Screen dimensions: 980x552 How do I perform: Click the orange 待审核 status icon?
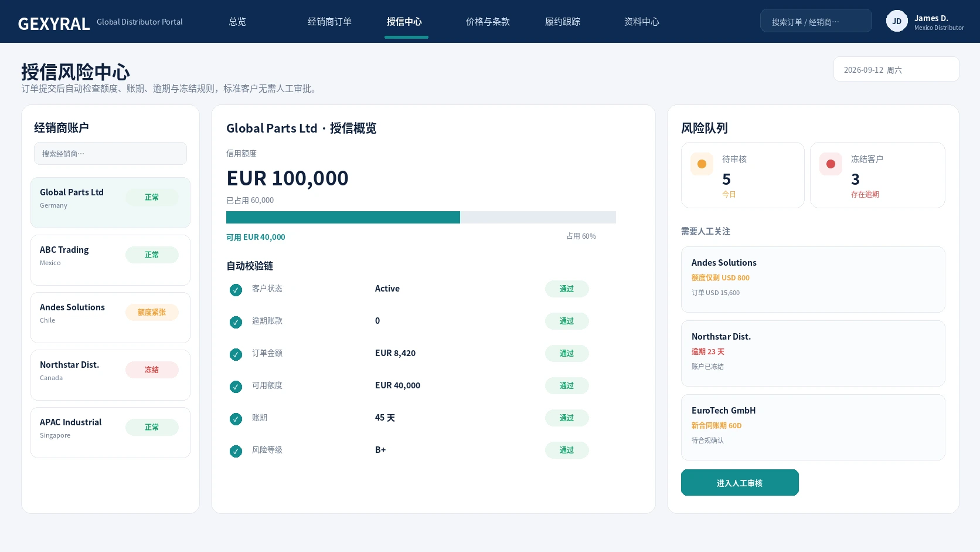(x=702, y=164)
